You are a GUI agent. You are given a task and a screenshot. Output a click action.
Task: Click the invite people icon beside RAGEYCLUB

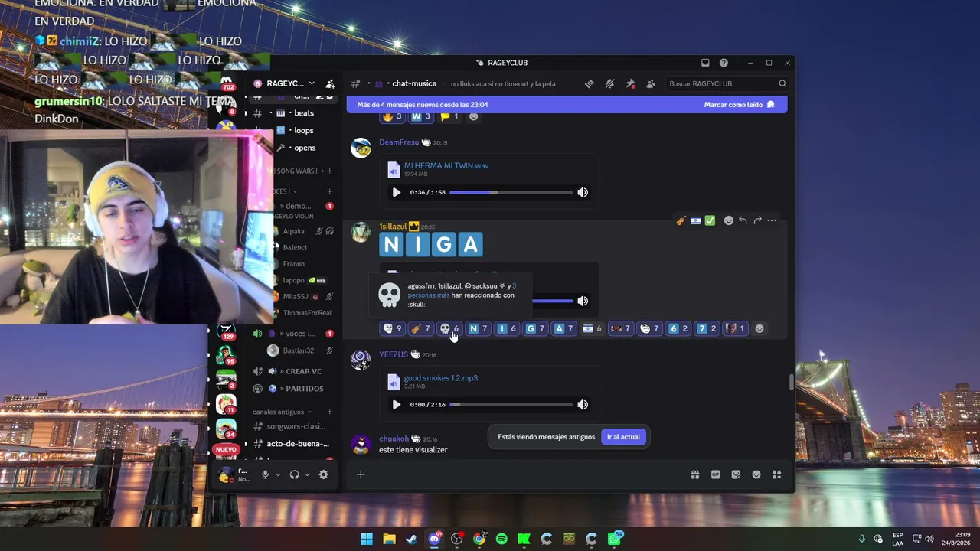tap(330, 83)
